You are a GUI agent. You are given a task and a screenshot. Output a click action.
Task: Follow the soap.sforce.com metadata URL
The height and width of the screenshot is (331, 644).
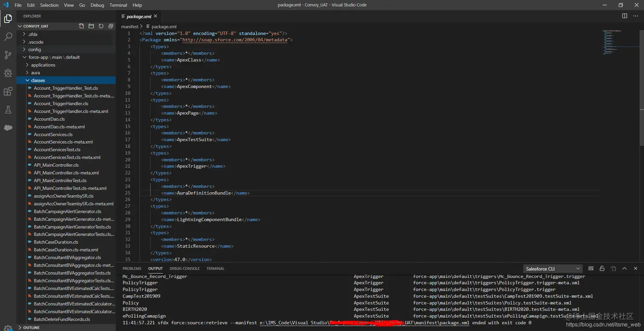(235, 40)
